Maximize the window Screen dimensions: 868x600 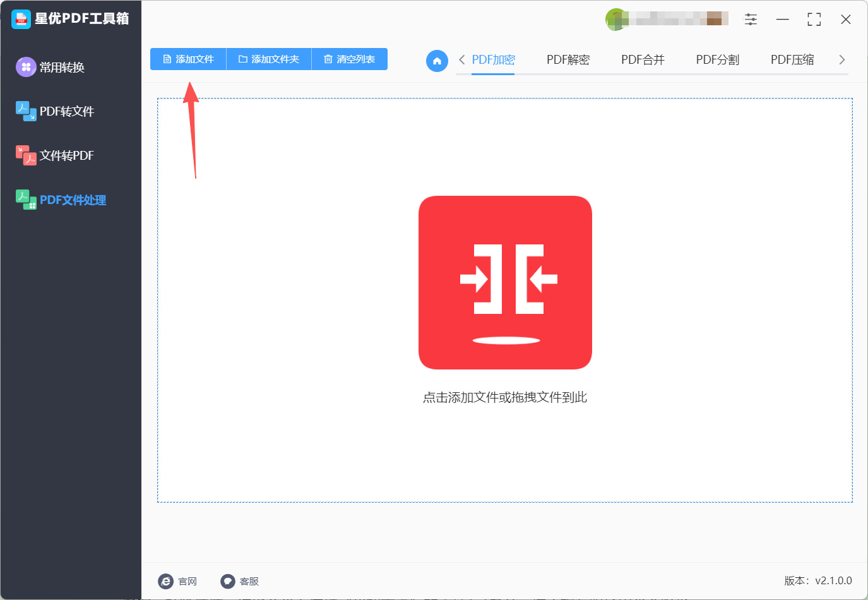pos(814,20)
